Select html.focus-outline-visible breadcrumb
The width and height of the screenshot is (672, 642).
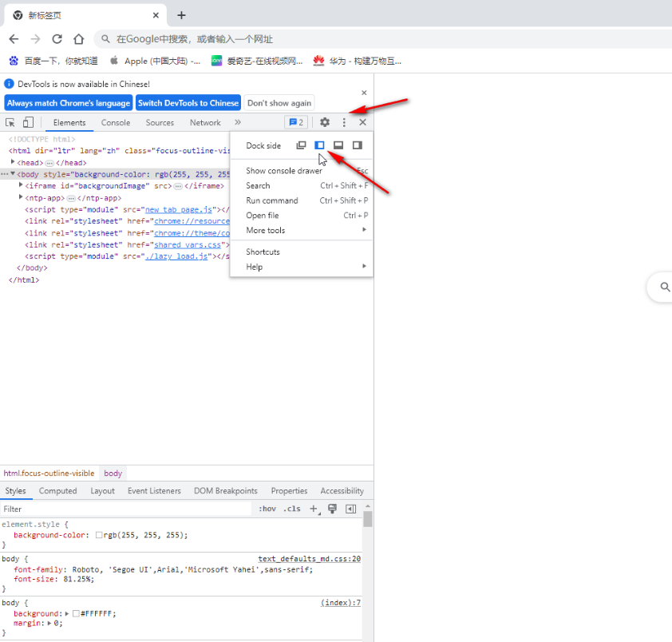(49, 473)
